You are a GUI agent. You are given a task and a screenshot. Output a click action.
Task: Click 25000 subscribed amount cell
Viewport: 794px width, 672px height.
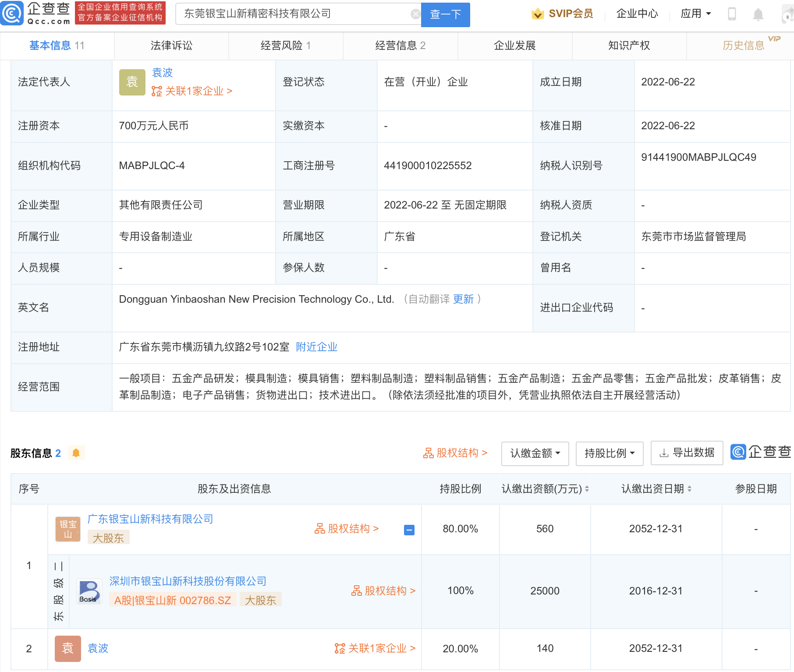pyautogui.click(x=545, y=591)
